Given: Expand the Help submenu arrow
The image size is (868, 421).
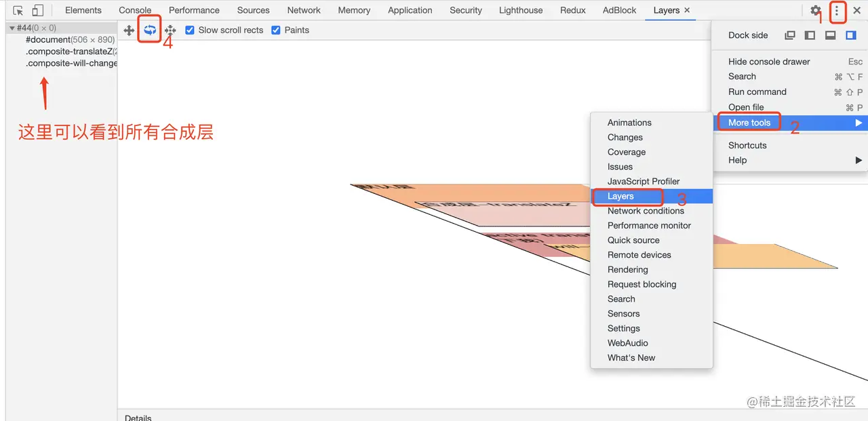Looking at the screenshot, I should pyautogui.click(x=859, y=161).
